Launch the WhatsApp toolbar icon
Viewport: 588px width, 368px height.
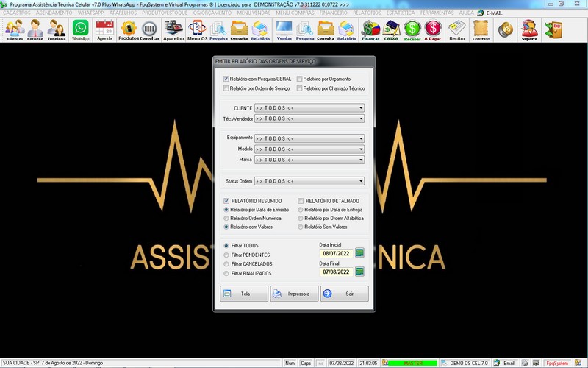click(x=81, y=30)
